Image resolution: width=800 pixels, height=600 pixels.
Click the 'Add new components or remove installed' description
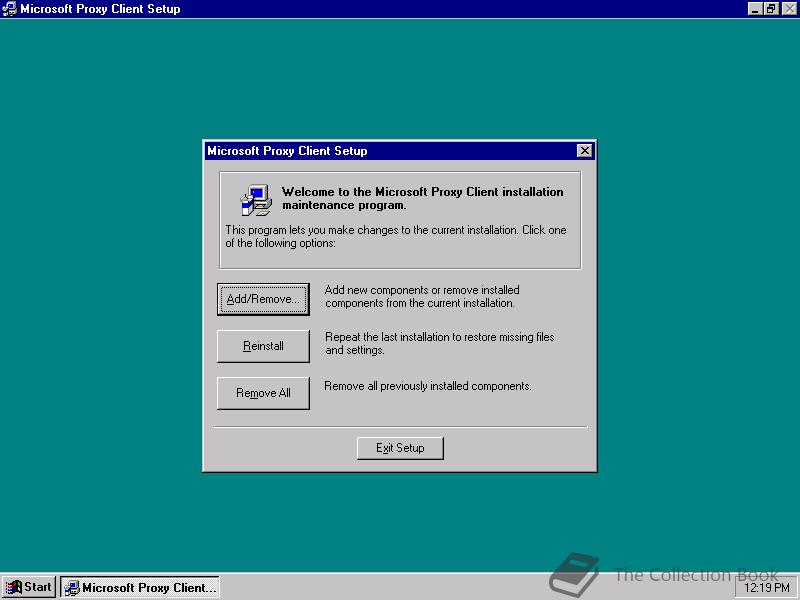tap(422, 296)
